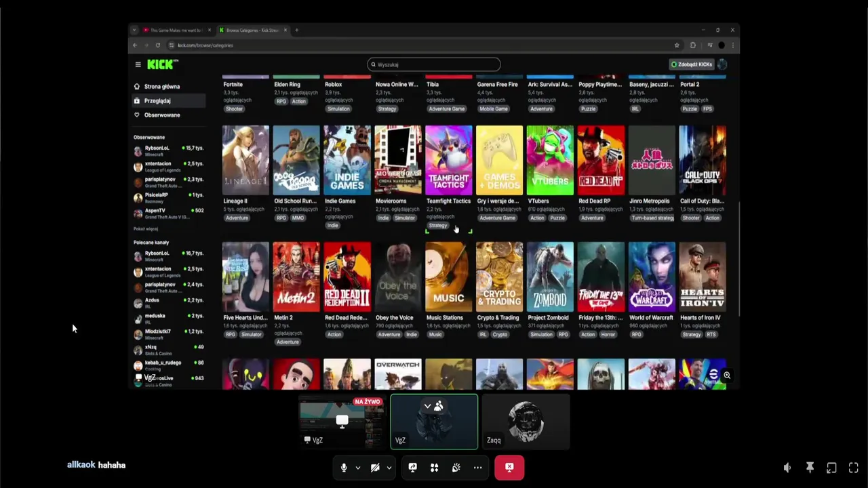Image resolution: width=868 pixels, height=488 pixels.
Task: Open the Crypto & Trading category cover
Action: [x=500, y=277]
